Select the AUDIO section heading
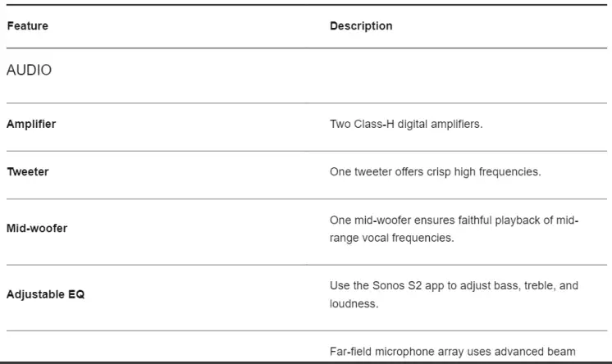The image size is (612, 364). 29,71
